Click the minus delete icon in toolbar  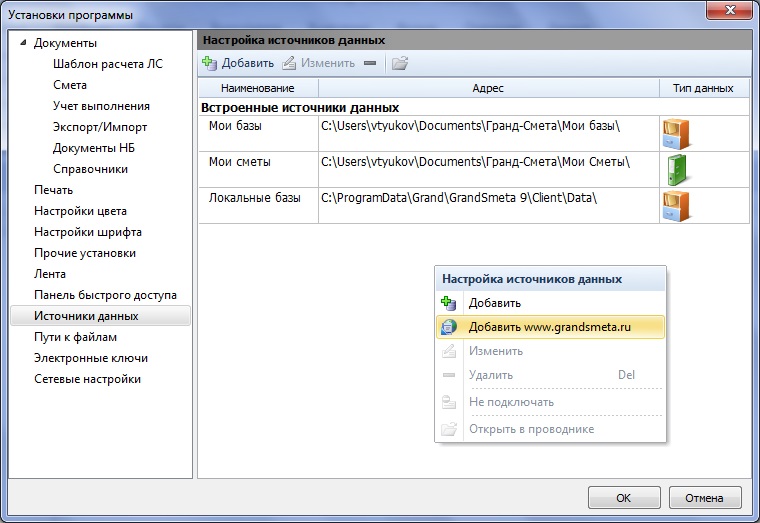pos(370,63)
